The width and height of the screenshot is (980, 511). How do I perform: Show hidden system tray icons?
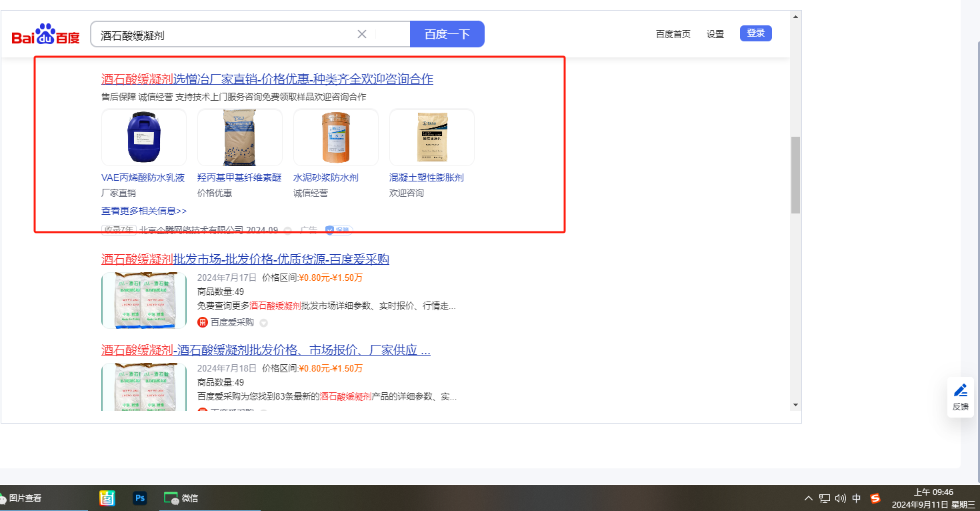point(809,498)
